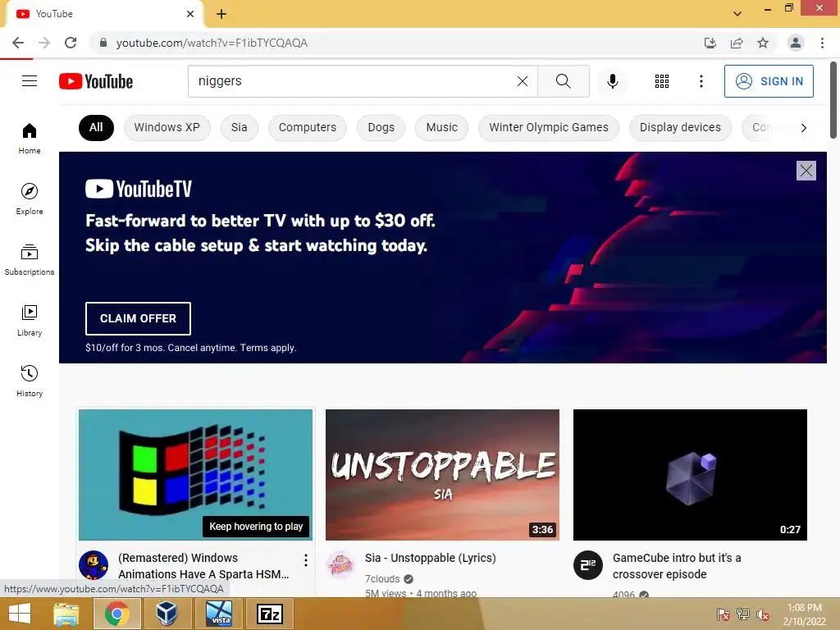Open Chrome three-dot menu
The width and height of the screenshot is (840, 630).
pos(822,43)
